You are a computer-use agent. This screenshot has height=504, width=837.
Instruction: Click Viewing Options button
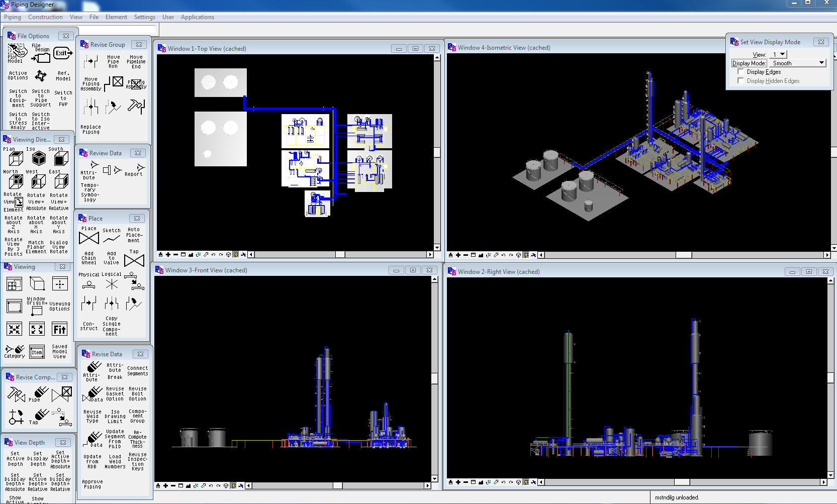[x=60, y=307]
